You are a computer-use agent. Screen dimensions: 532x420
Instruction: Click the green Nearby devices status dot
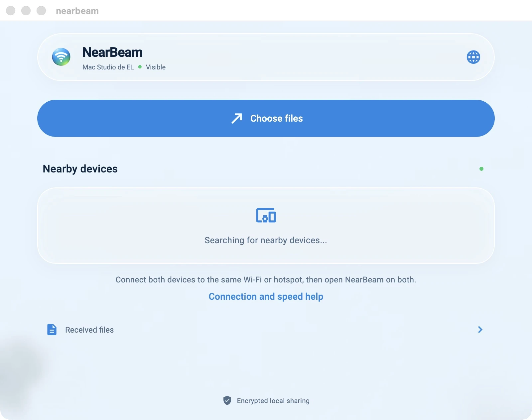(481, 169)
